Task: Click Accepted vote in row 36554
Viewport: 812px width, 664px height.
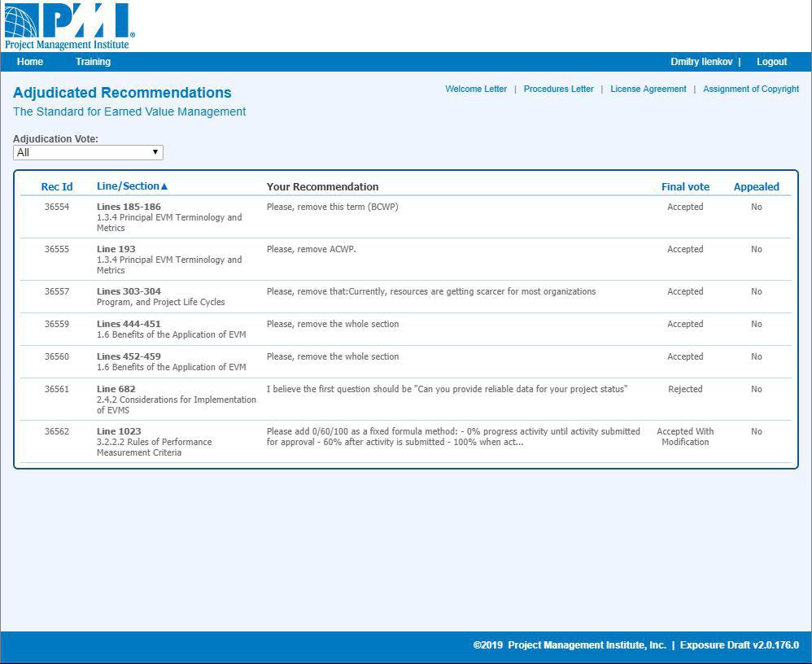Action: [x=685, y=207]
